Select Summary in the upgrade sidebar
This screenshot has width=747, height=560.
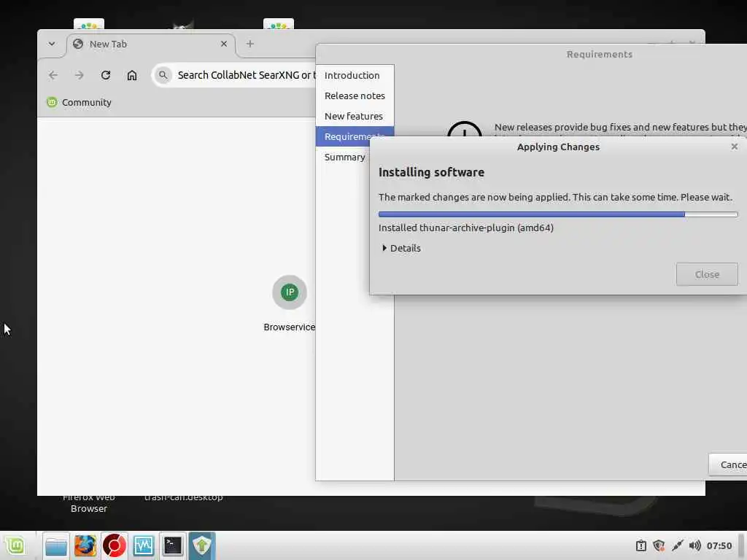tap(344, 157)
